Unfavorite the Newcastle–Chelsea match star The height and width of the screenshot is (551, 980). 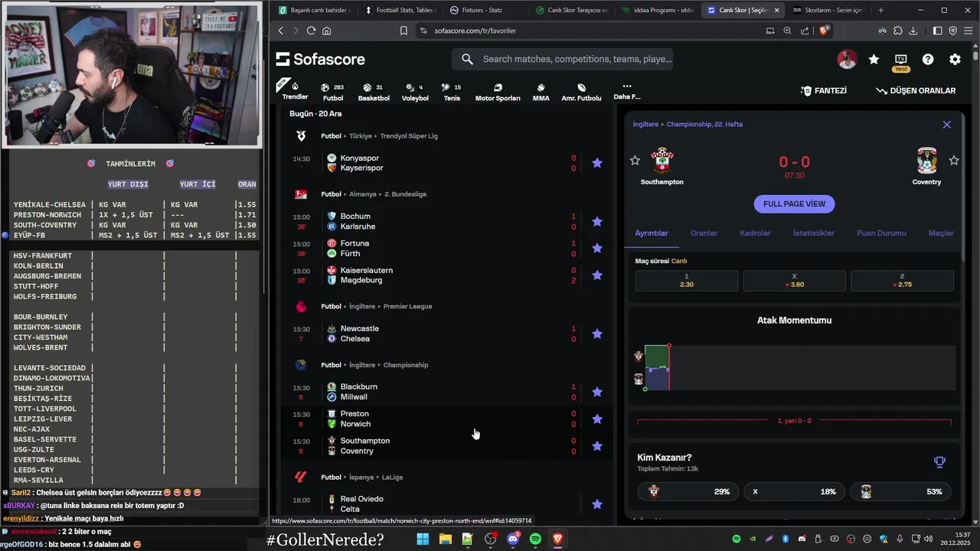pyautogui.click(x=597, y=334)
